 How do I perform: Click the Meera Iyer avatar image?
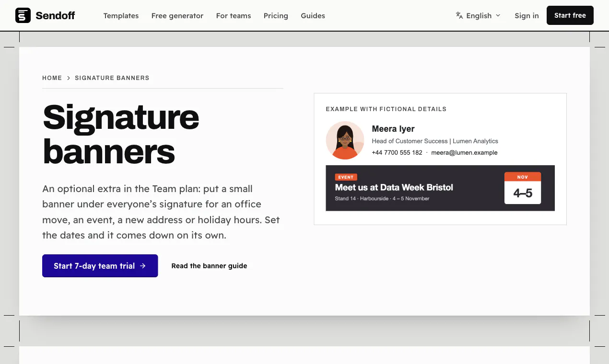click(x=345, y=140)
